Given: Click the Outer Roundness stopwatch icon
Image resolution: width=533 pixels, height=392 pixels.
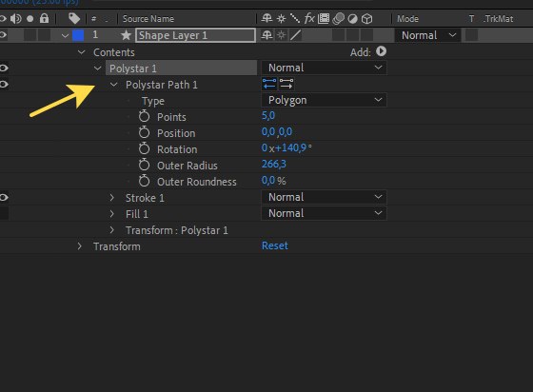Looking at the screenshot, I should click(144, 182).
